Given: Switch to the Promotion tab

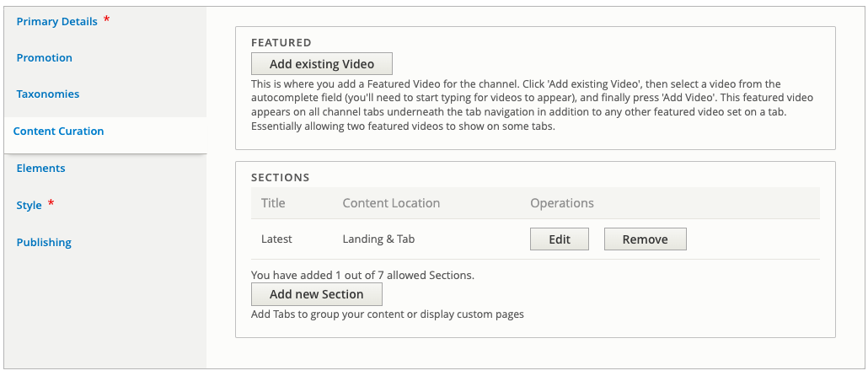Looking at the screenshot, I should [x=45, y=57].
